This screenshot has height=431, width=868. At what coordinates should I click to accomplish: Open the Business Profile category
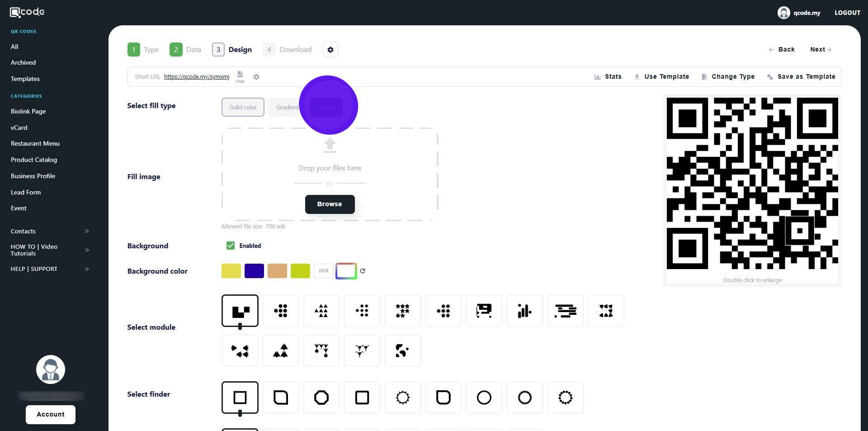click(x=33, y=176)
